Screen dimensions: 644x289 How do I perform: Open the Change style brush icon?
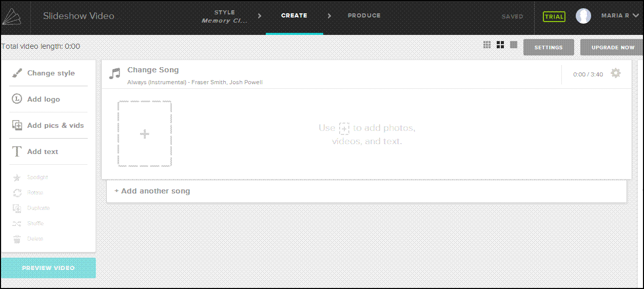[17, 73]
